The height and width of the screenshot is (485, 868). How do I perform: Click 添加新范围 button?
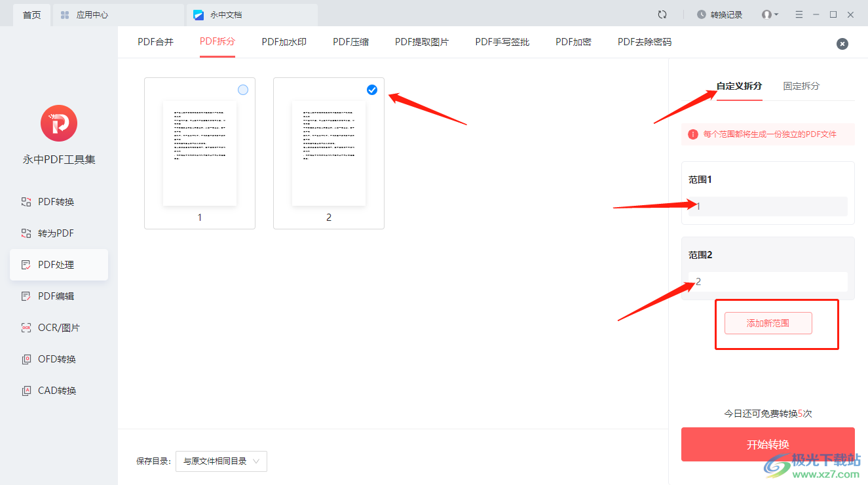tap(768, 323)
